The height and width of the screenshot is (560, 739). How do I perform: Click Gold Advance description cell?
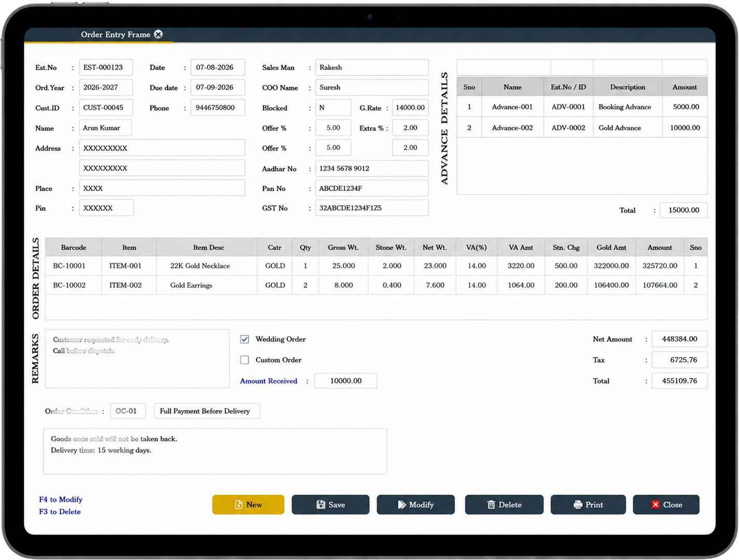point(628,128)
